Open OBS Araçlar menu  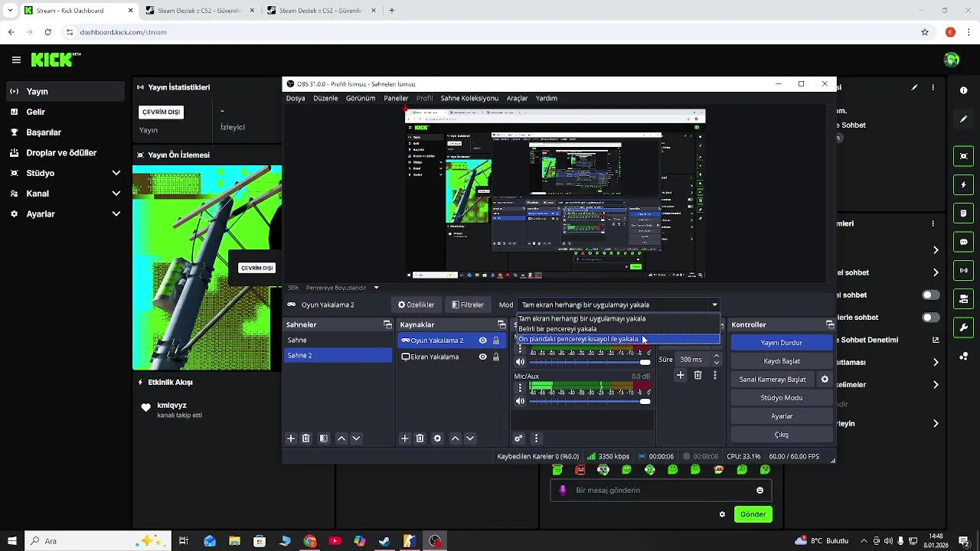517,98
